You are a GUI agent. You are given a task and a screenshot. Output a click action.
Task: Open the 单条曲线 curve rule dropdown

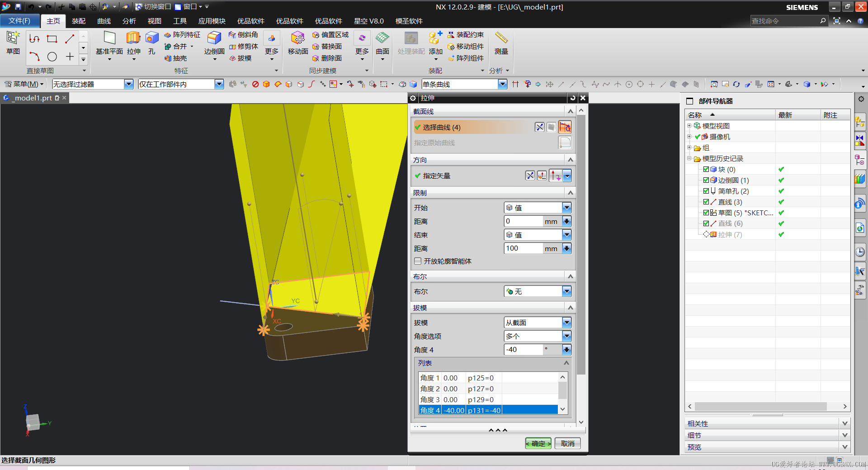click(502, 84)
